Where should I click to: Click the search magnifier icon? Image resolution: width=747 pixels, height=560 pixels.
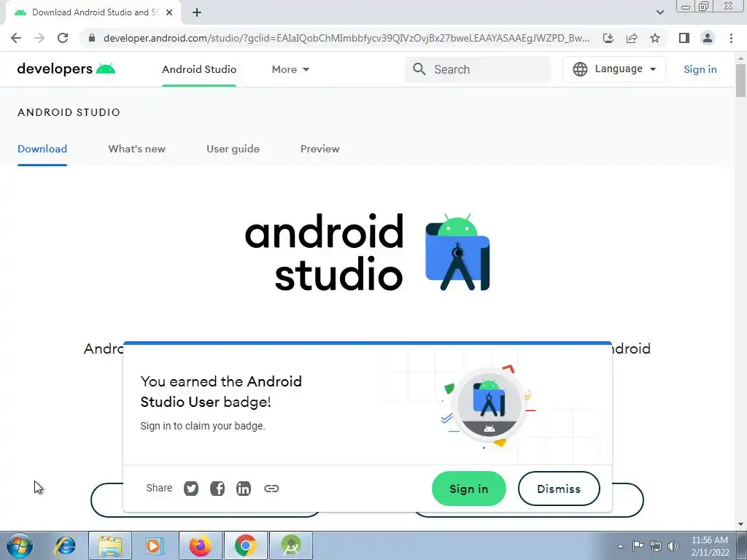419,69
